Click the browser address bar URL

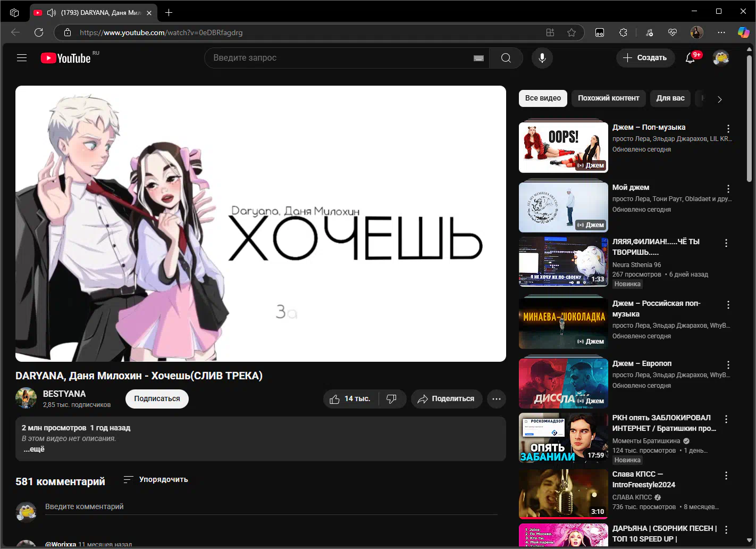[x=161, y=32]
